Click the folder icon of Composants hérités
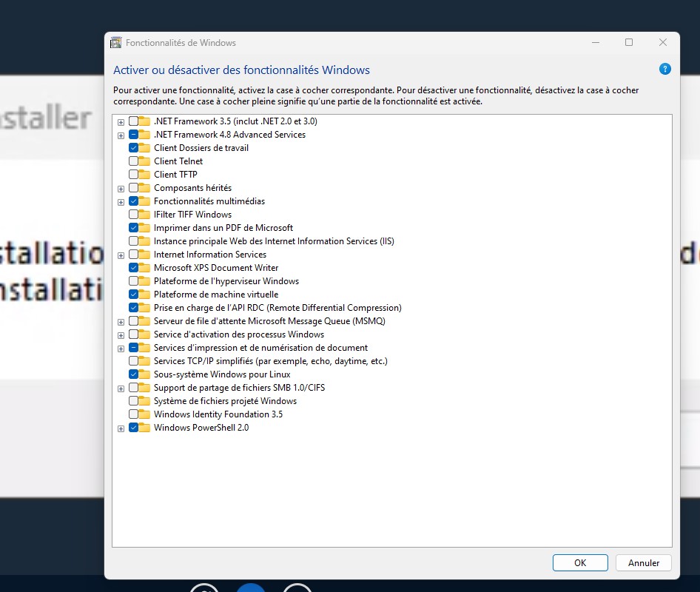This screenshot has height=592, width=700. coord(144,188)
